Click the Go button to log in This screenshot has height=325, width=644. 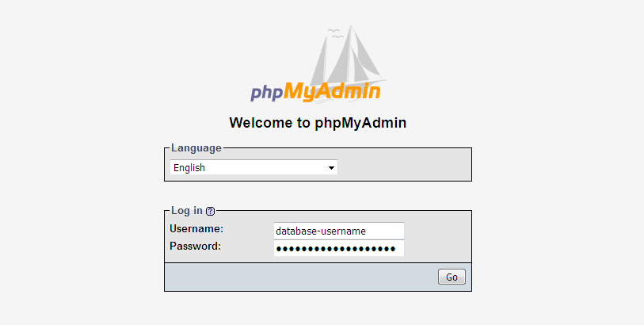(x=452, y=277)
